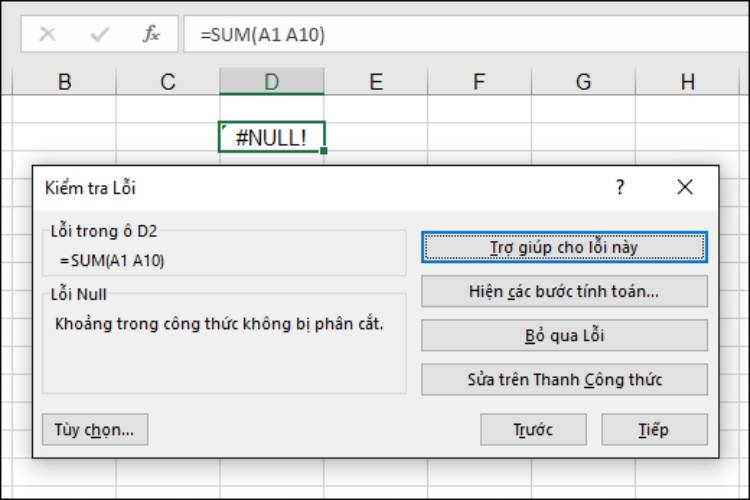Click 'Hiện các bước tính toán...' button
This screenshot has width=750, height=500.
tap(564, 291)
